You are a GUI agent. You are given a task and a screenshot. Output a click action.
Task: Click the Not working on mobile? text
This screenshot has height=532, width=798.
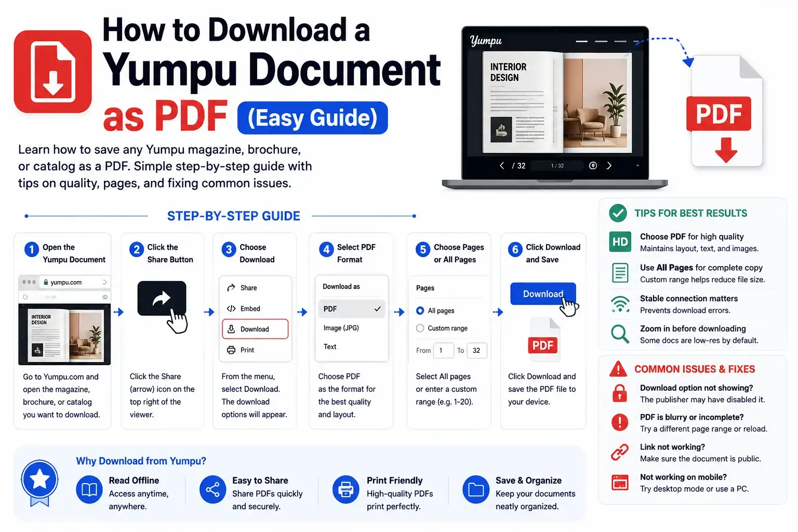(683, 477)
